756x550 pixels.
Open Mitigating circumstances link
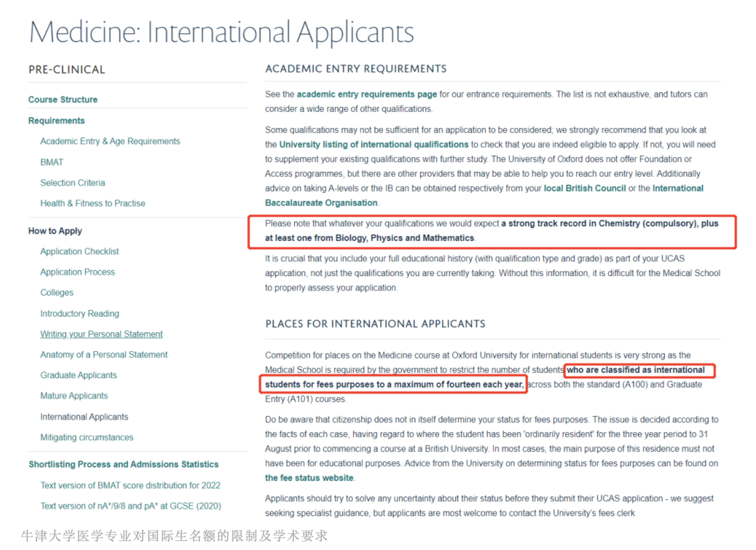click(87, 437)
